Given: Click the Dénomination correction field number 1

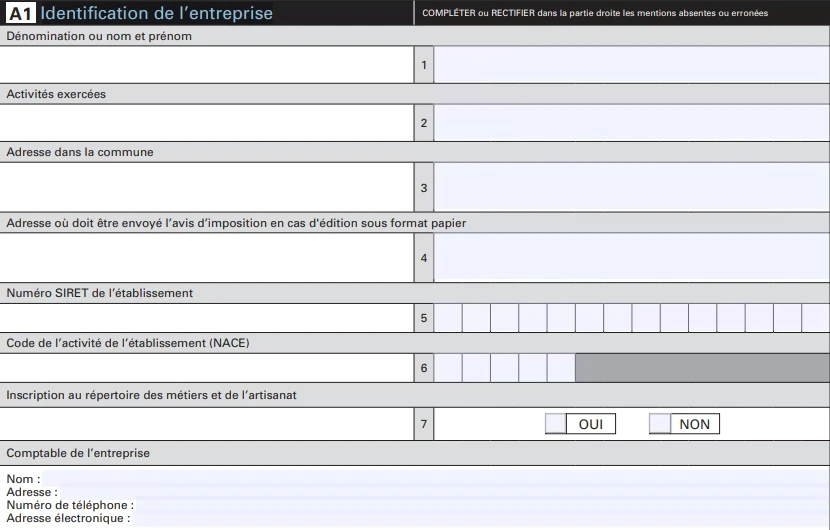Looking at the screenshot, I should 631,65.
